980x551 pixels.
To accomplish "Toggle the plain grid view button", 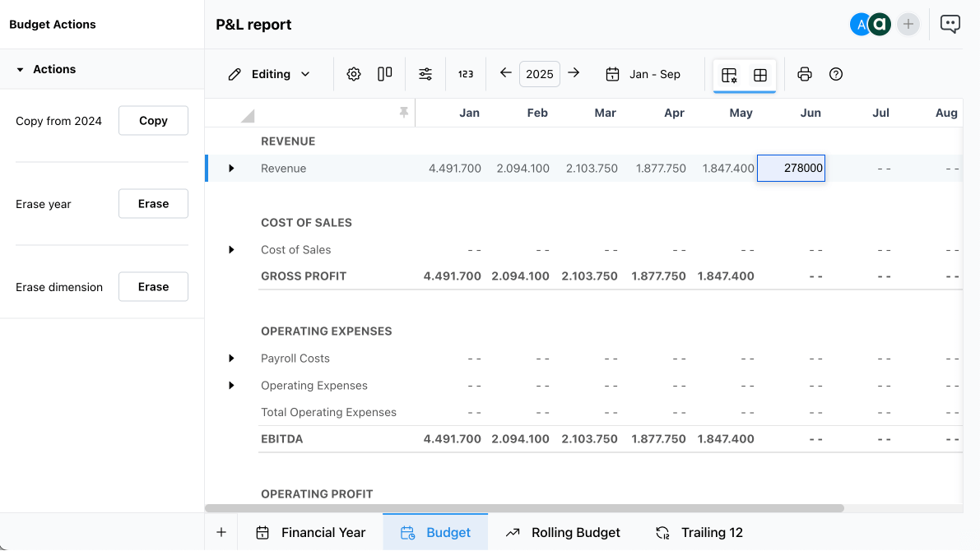I will (x=760, y=75).
